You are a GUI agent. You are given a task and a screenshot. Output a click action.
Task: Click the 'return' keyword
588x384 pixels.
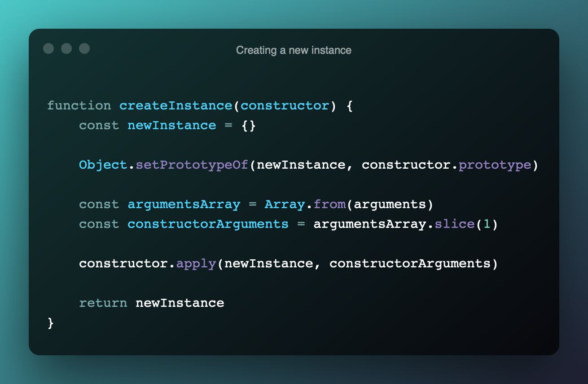pyautogui.click(x=103, y=303)
